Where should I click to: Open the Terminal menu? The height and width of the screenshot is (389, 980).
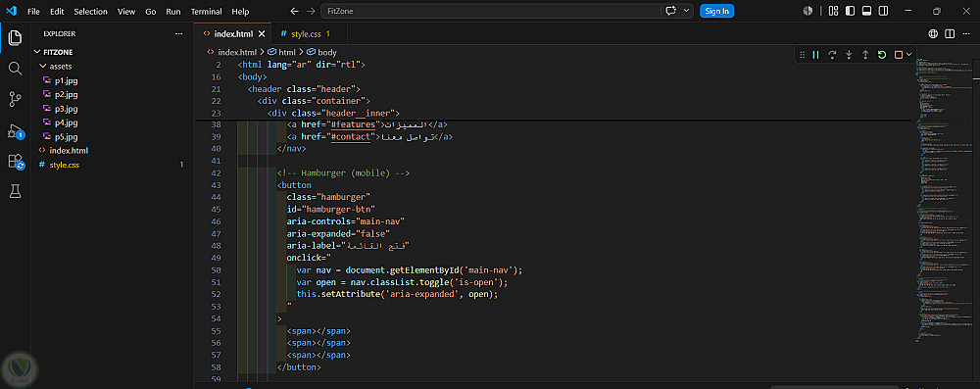click(x=206, y=11)
